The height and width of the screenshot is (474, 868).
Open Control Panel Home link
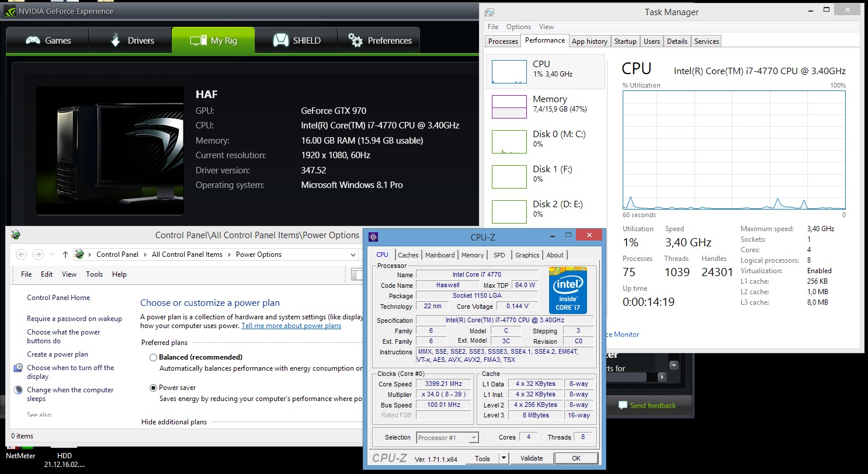point(58,298)
